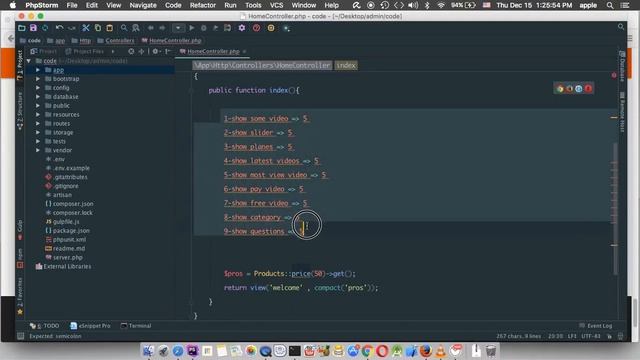Hide the project tool window icon
The height and width of the screenshot is (360, 640).
coord(168,51)
